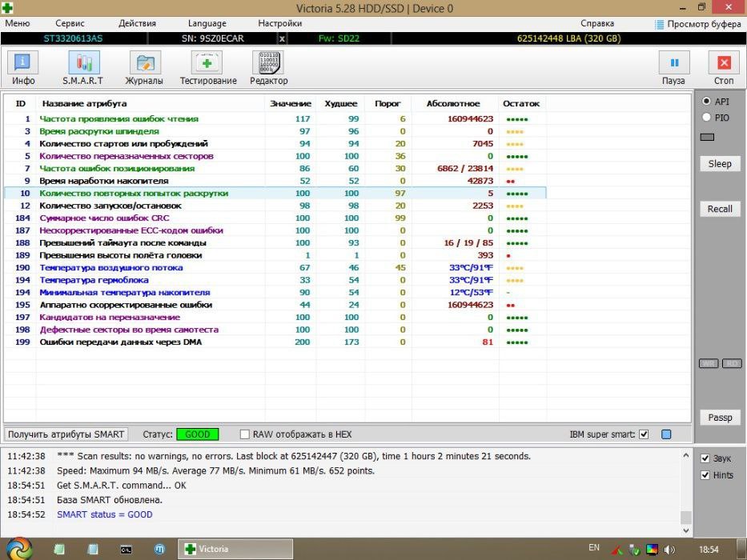Image resolution: width=747 pixels, height=560 pixels.
Task: Select row 'Минимальная температура накопителя'
Action: click(275, 292)
